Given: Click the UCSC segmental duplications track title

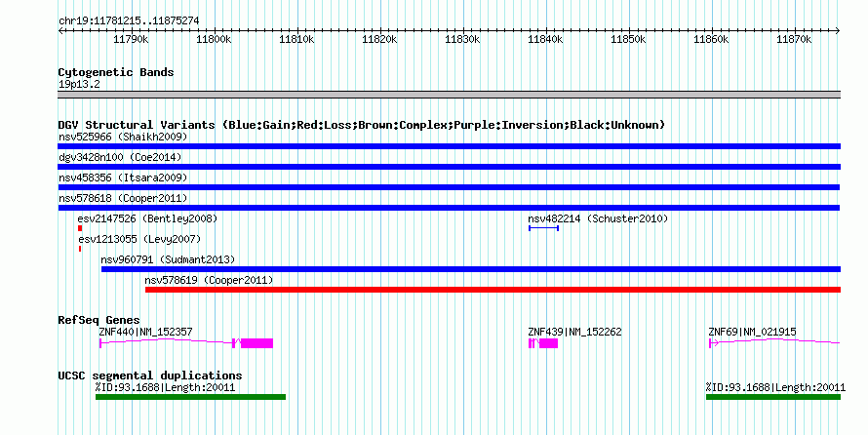Looking at the screenshot, I should click(150, 376).
